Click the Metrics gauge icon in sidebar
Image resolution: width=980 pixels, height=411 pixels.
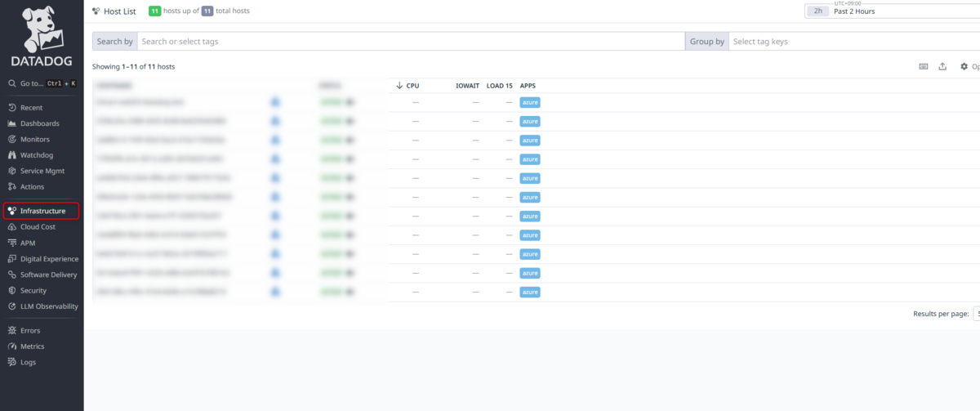(x=11, y=346)
